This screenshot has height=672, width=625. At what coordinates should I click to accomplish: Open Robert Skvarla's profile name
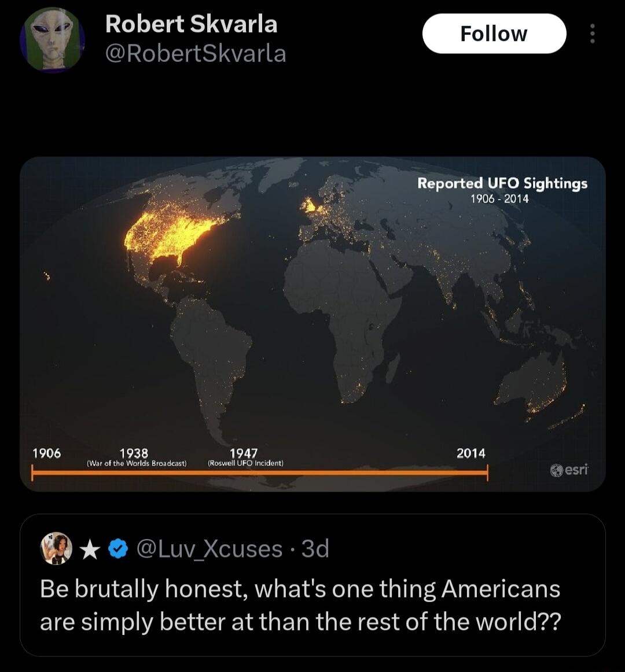pos(192,24)
